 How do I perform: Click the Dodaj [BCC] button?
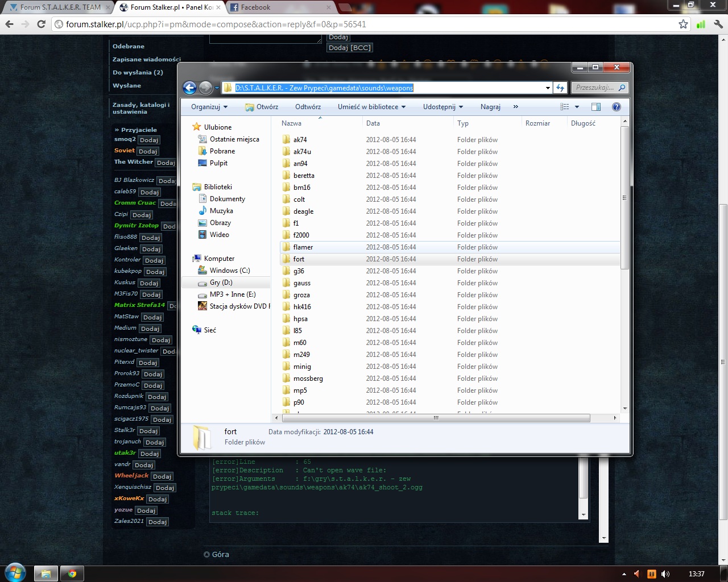[x=350, y=48]
